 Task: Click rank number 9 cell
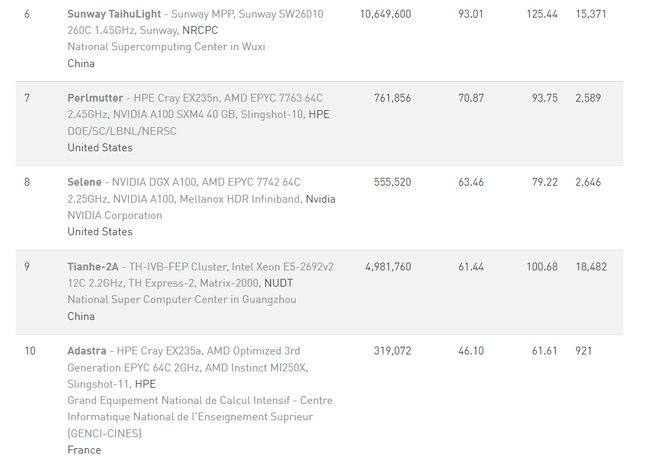27,267
